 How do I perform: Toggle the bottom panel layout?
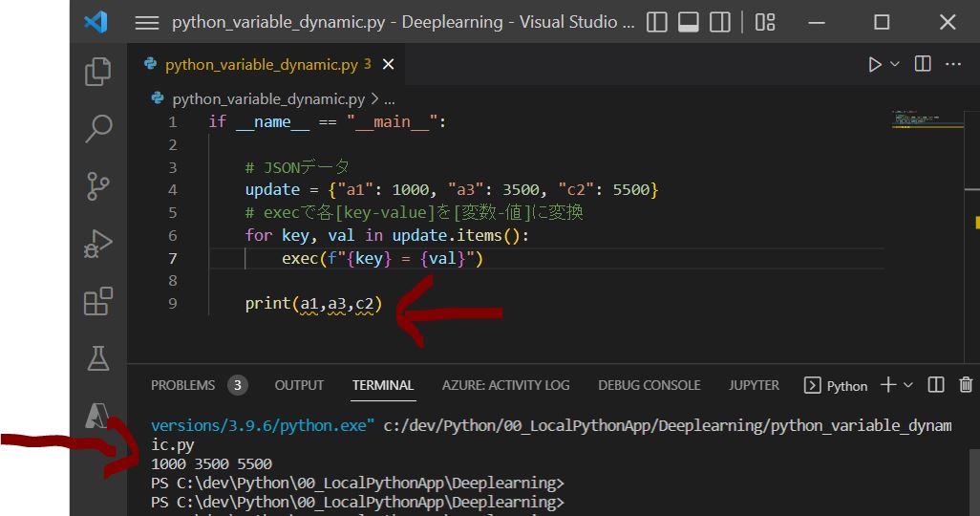(x=689, y=22)
